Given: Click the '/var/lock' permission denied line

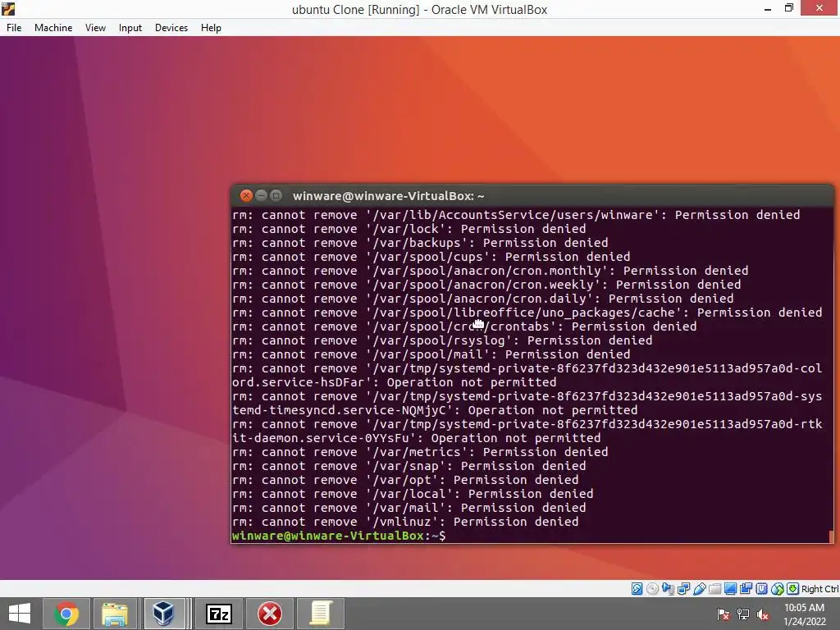Looking at the screenshot, I should coord(409,229).
